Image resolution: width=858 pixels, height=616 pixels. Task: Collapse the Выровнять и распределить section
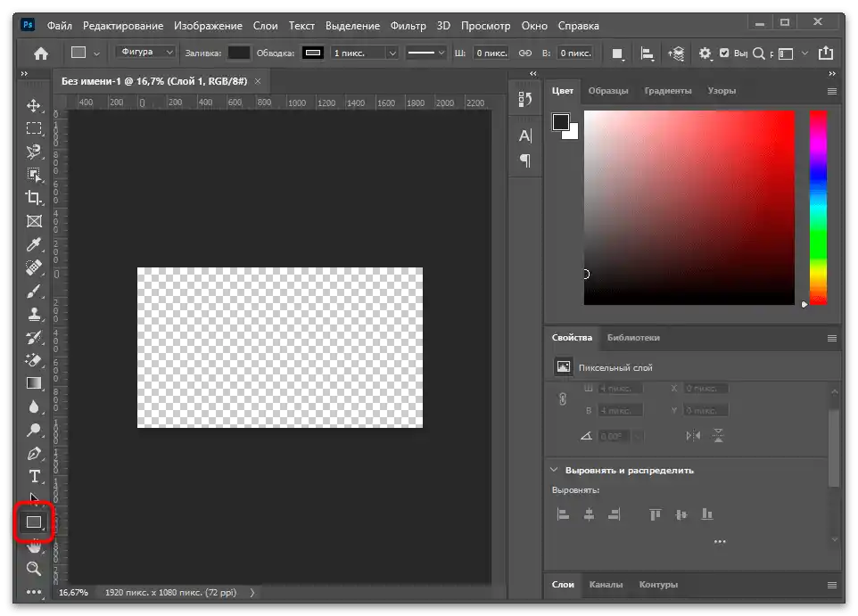tap(554, 470)
